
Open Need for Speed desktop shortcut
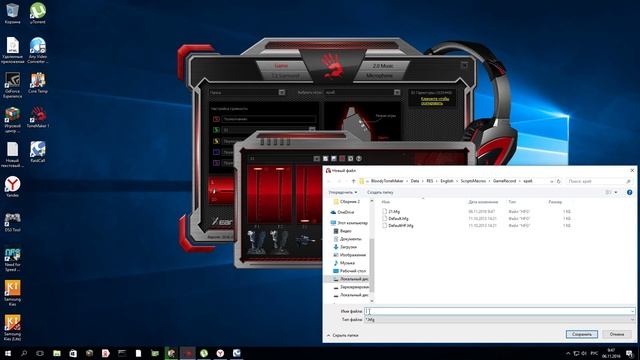tap(13, 259)
